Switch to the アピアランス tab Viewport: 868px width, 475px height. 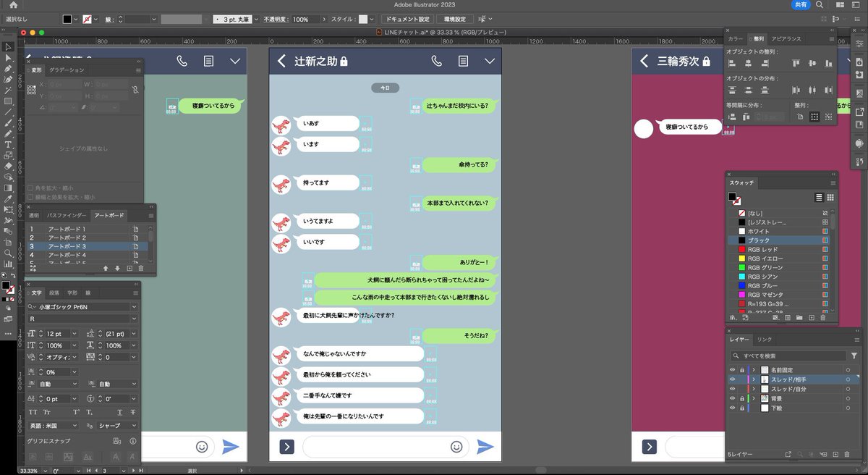[x=786, y=38]
